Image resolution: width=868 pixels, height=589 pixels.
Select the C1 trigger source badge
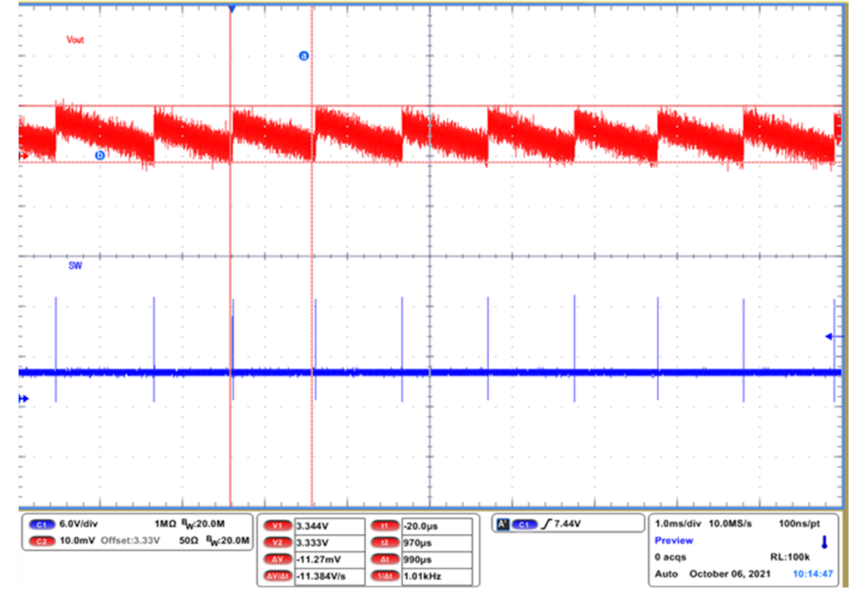point(524,523)
